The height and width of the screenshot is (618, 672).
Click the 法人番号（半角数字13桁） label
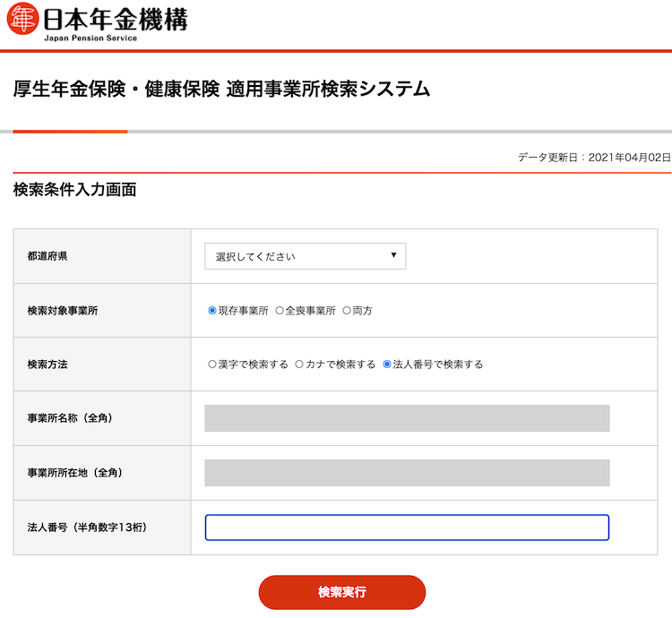coord(87,528)
